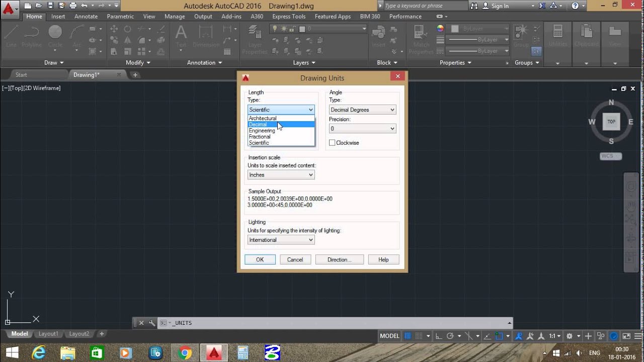Click Cancel in Drawing Units dialog
This screenshot has height=362, width=644.
click(x=295, y=259)
